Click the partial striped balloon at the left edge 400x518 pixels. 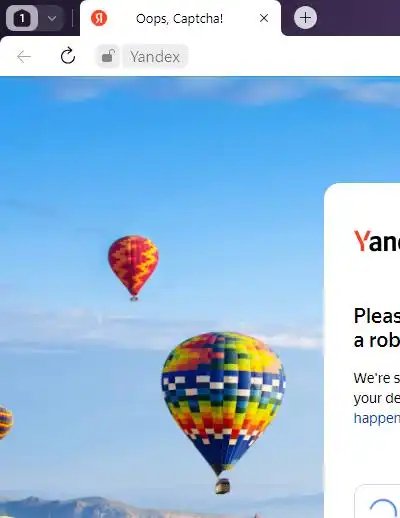click(x=6, y=422)
